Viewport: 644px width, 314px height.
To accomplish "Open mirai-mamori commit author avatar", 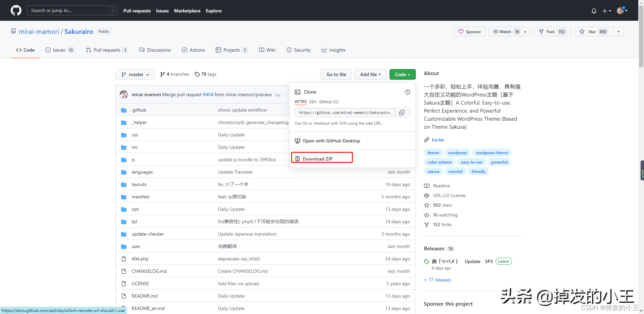I will tap(124, 95).
